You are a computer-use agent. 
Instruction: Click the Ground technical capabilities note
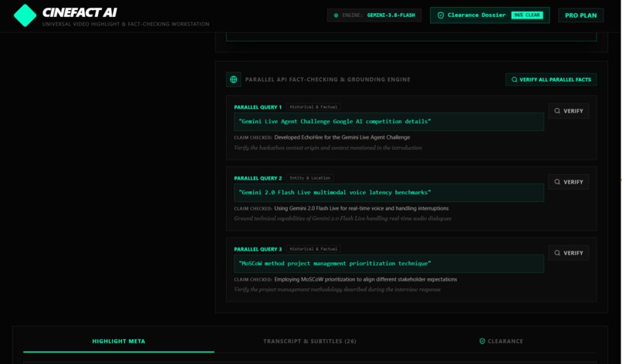(343, 218)
